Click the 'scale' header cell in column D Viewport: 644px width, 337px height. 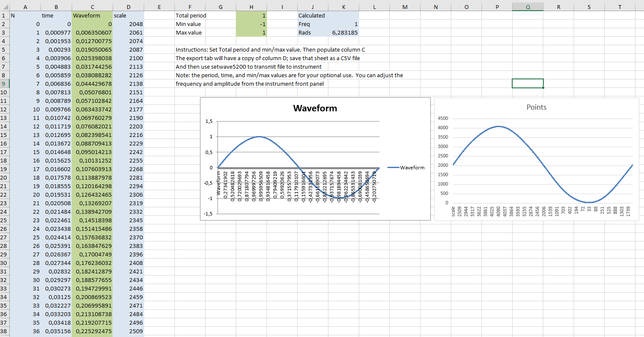point(128,15)
